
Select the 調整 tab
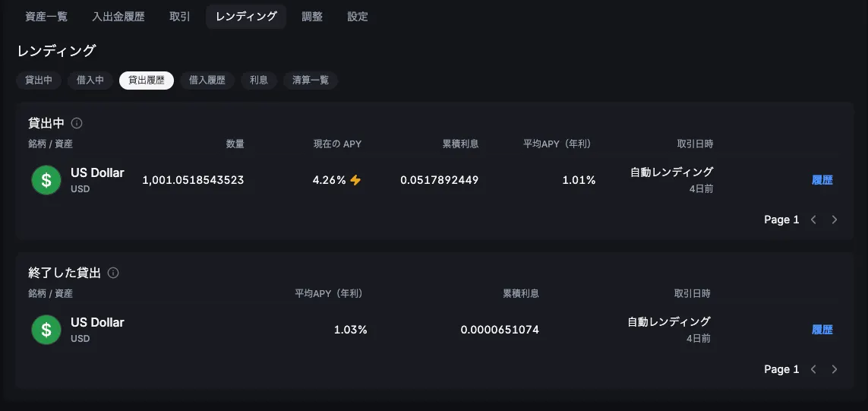click(312, 17)
